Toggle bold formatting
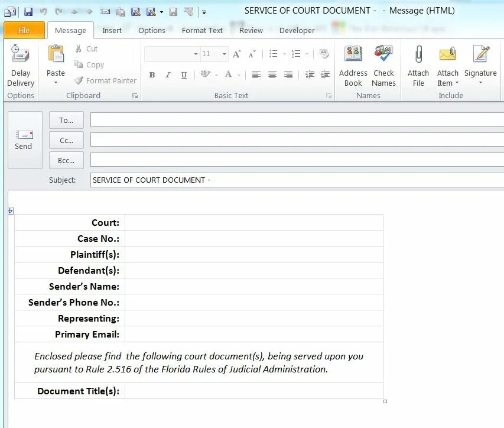The height and width of the screenshot is (428, 504). [152, 75]
